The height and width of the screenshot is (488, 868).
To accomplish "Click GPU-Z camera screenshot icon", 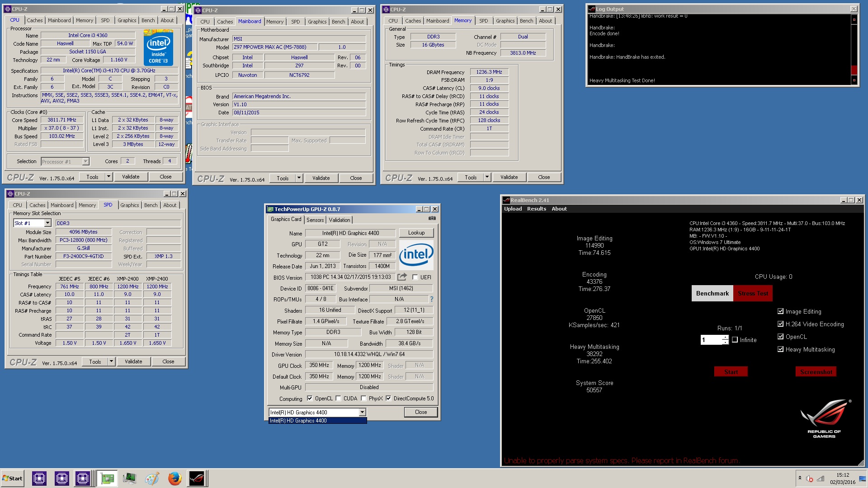I will pyautogui.click(x=432, y=218).
